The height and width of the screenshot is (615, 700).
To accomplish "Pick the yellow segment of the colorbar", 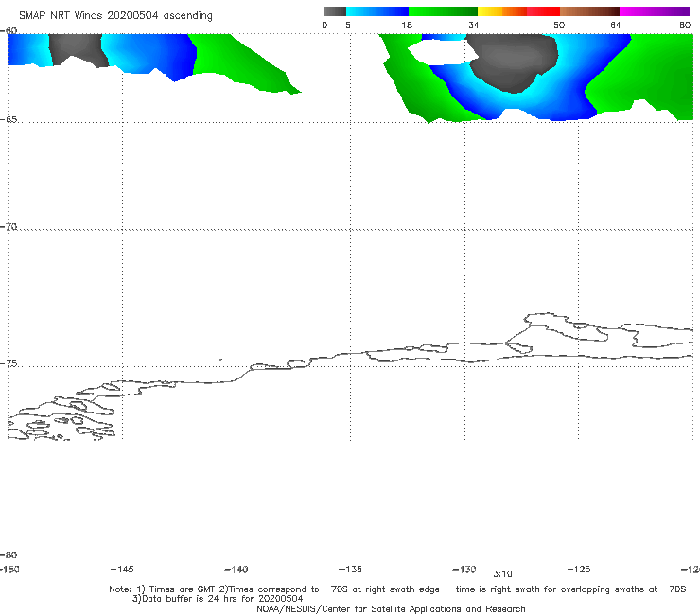I will 490,11.
